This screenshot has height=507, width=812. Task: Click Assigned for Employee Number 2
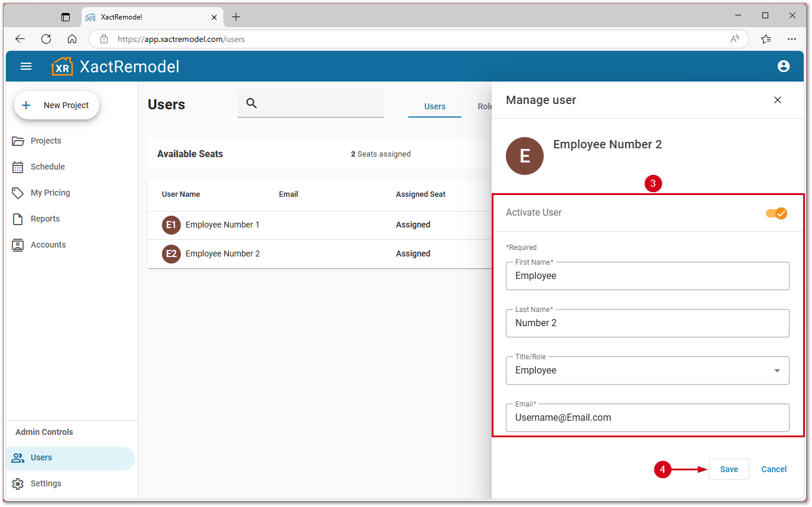[x=413, y=253]
